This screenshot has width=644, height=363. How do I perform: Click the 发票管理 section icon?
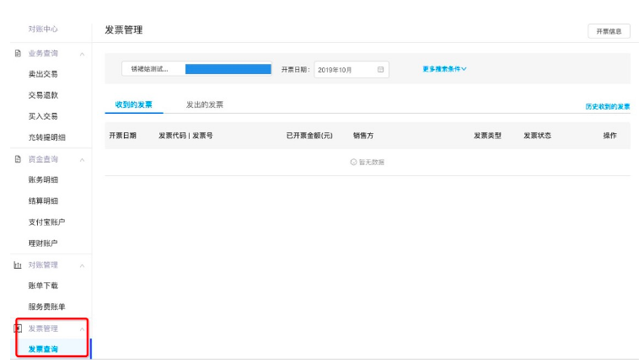(x=18, y=328)
